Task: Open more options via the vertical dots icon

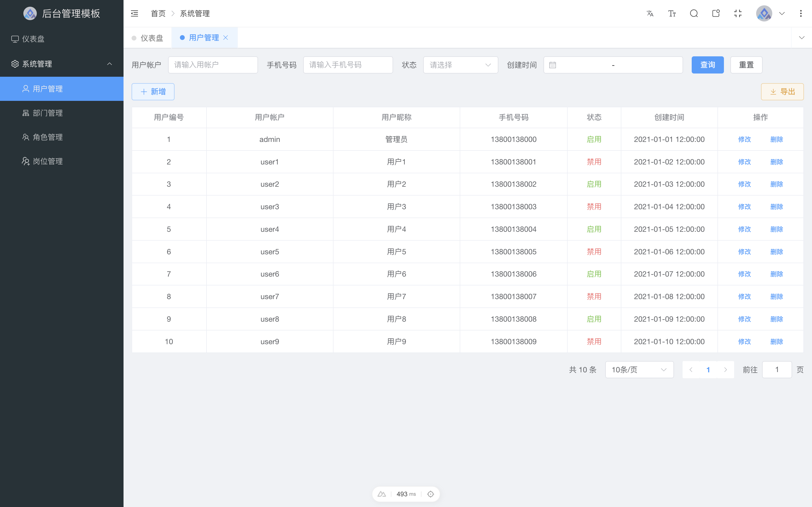Action: (x=801, y=13)
